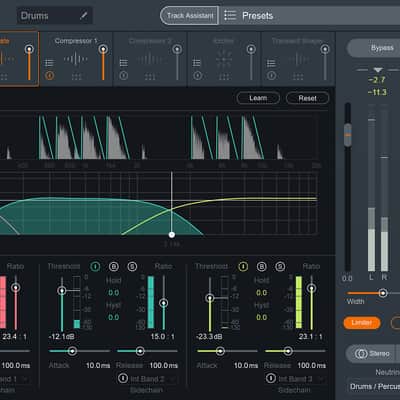400x400 pixels.
Task: Click band 2 threshold value -12.1 dB
Action: (62, 336)
